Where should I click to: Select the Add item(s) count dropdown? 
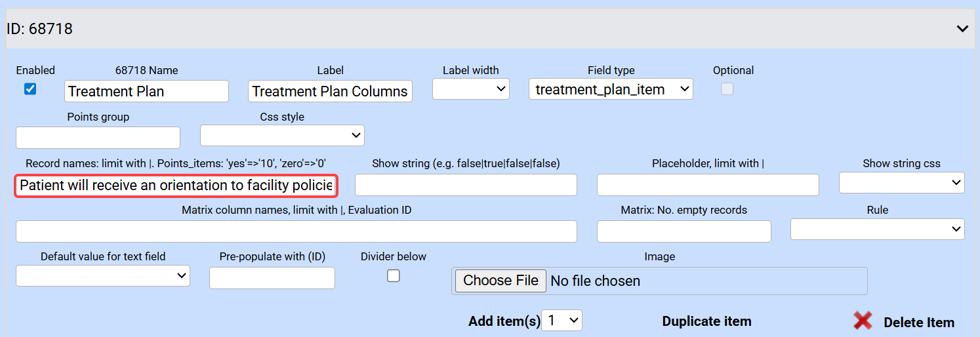pyautogui.click(x=562, y=321)
